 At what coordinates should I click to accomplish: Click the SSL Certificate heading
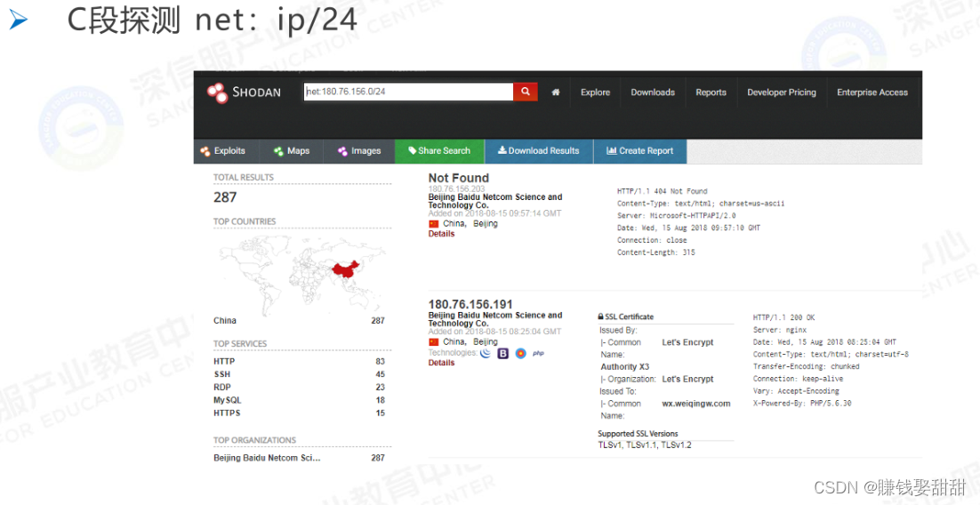pyautogui.click(x=626, y=317)
